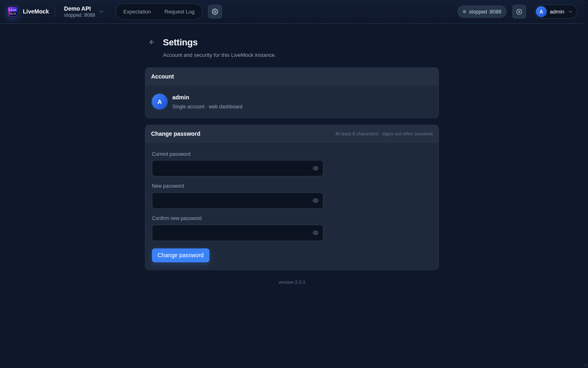Start the mock server with play icon

519,11
